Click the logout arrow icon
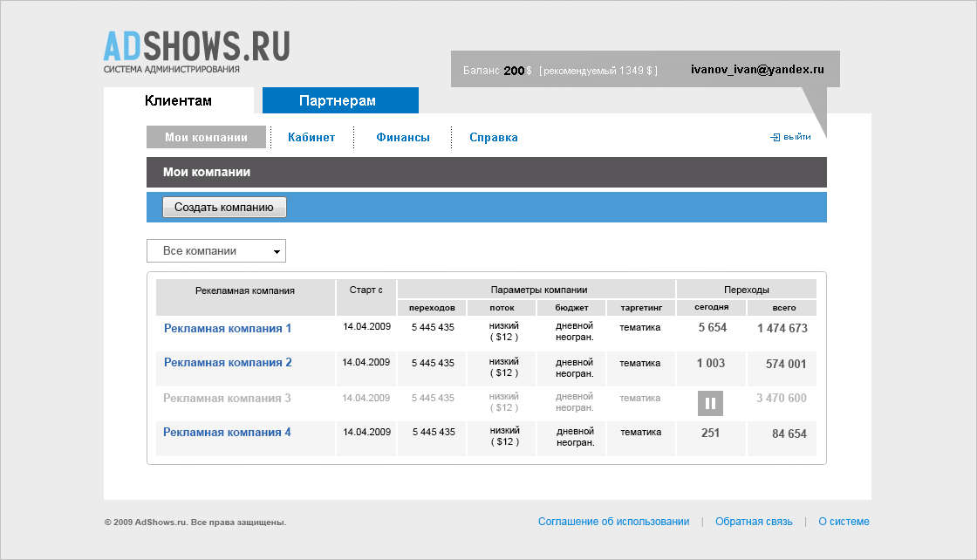Image resolution: width=977 pixels, height=560 pixels. [x=775, y=137]
